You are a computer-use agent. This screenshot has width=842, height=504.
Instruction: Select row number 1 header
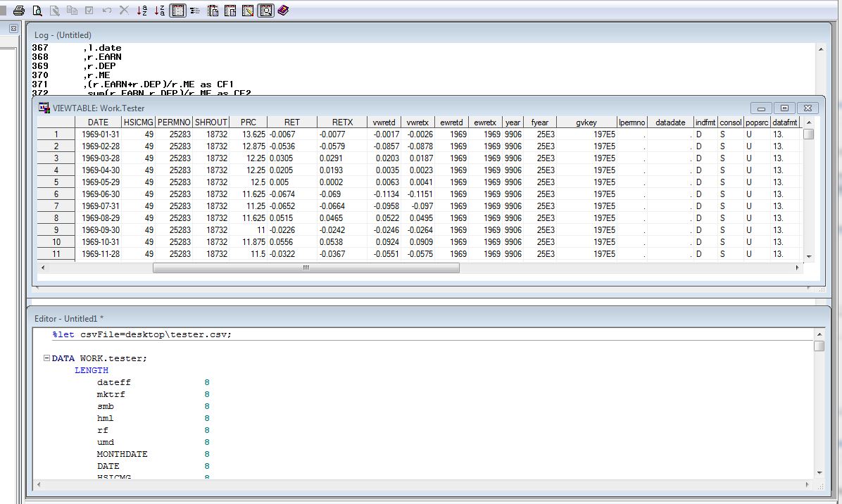(56, 134)
